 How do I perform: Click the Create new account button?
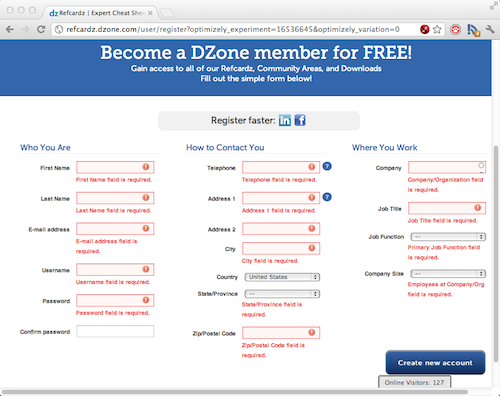(435, 362)
